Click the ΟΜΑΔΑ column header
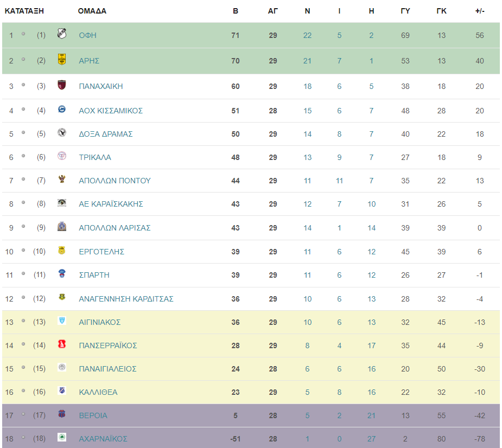The height and width of the screenshot is (448, 502). coord(92,11)
